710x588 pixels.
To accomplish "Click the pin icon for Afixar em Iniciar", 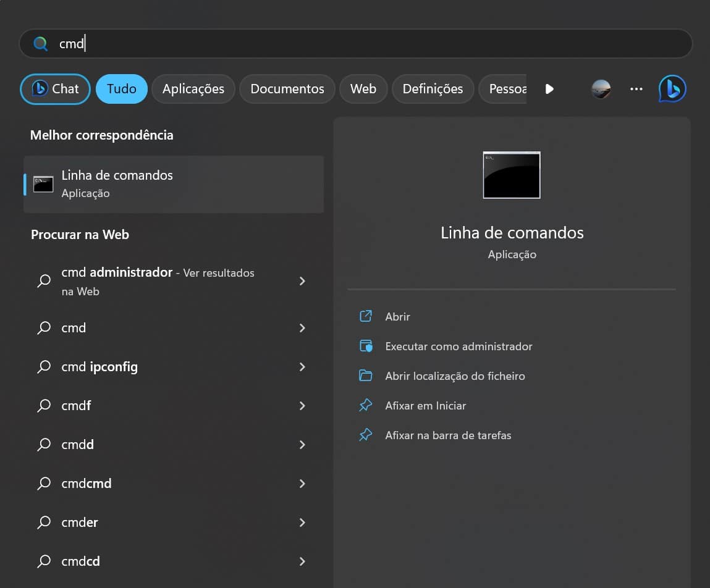I will pos(366,405).
